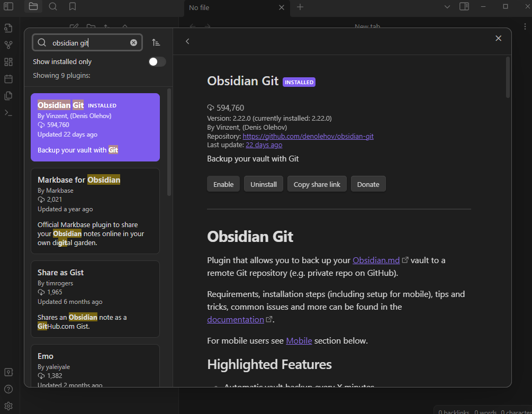Image resolution: width=532 pixels, height=414 pixels.
Task: Click the download count 594,760 in details
Action: (230, 108)
